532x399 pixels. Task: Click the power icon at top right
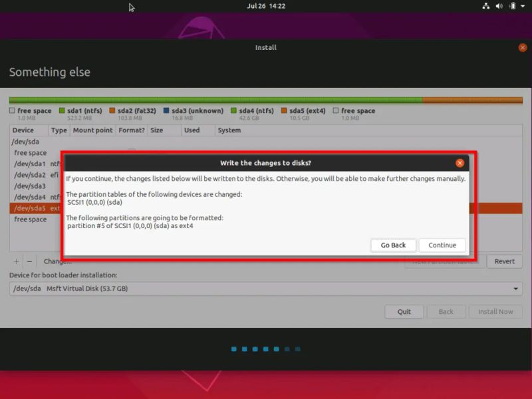513,5
